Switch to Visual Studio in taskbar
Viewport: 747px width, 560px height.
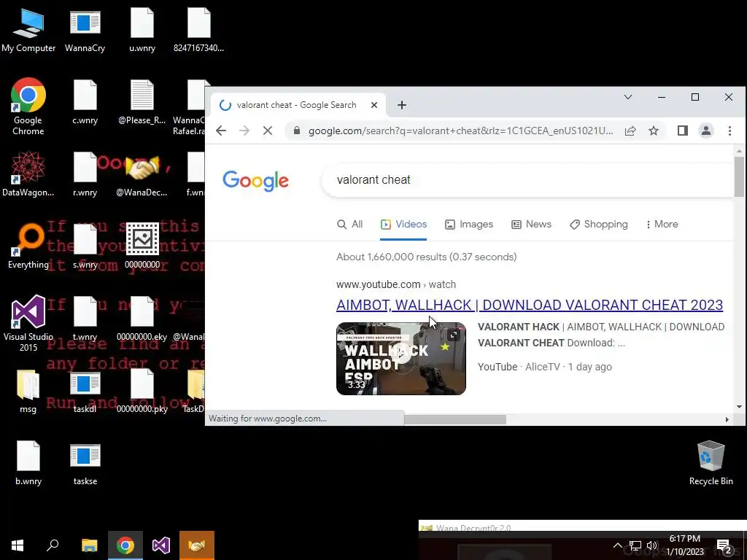tap(161, 545)
